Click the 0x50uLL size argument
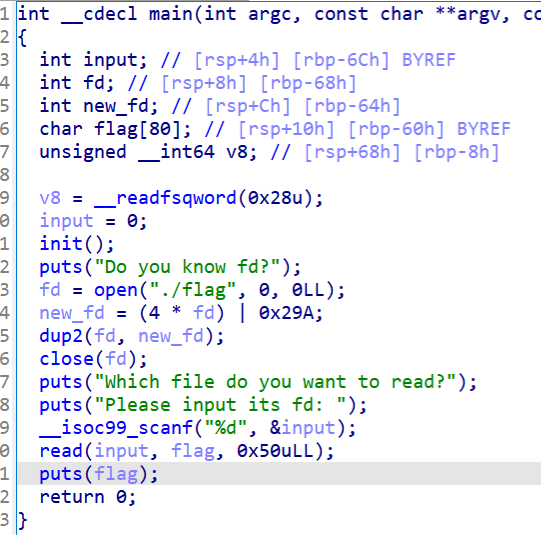541x535 pixels. [x=275, y=451]
